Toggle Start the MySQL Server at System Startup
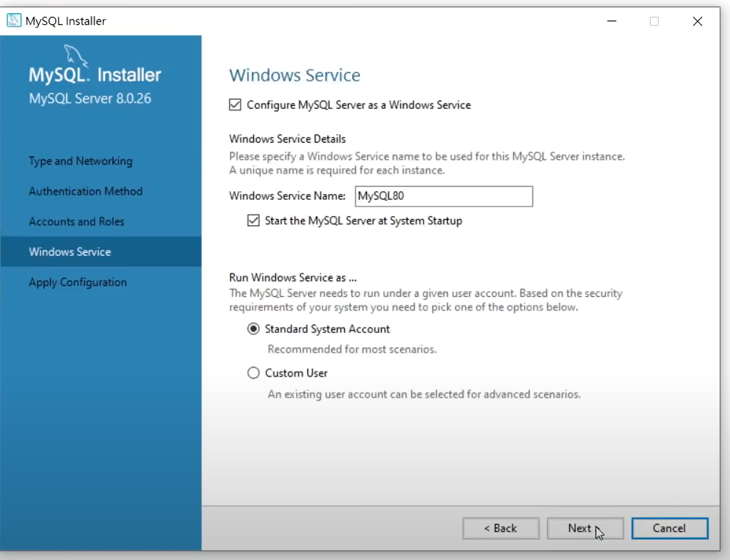This screenshot has height=560, width=730. coord(253,220)
